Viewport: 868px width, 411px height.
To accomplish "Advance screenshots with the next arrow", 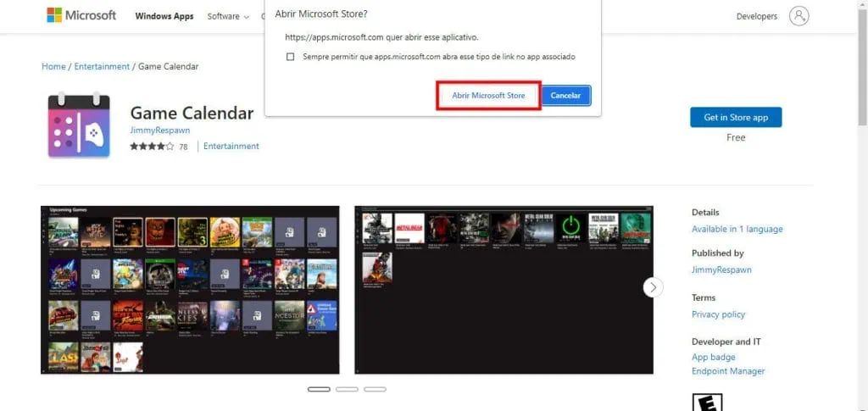I will (654, 287).
